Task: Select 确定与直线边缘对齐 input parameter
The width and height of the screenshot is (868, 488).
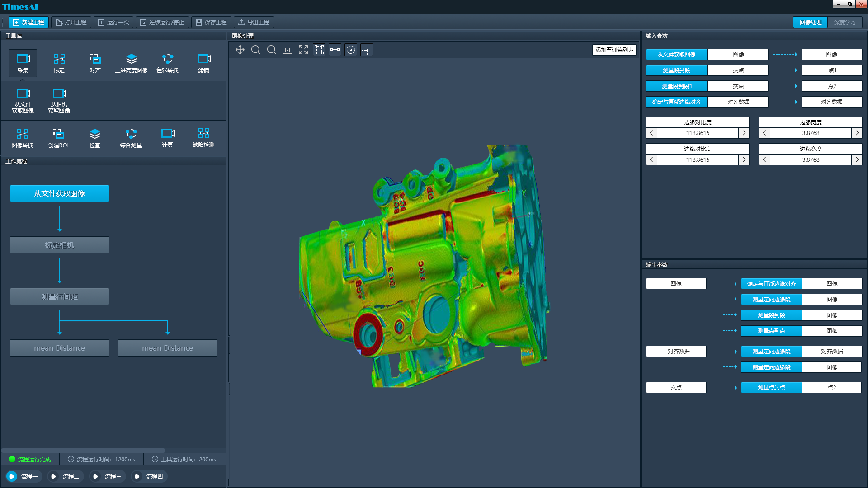Action: point(677,102)
